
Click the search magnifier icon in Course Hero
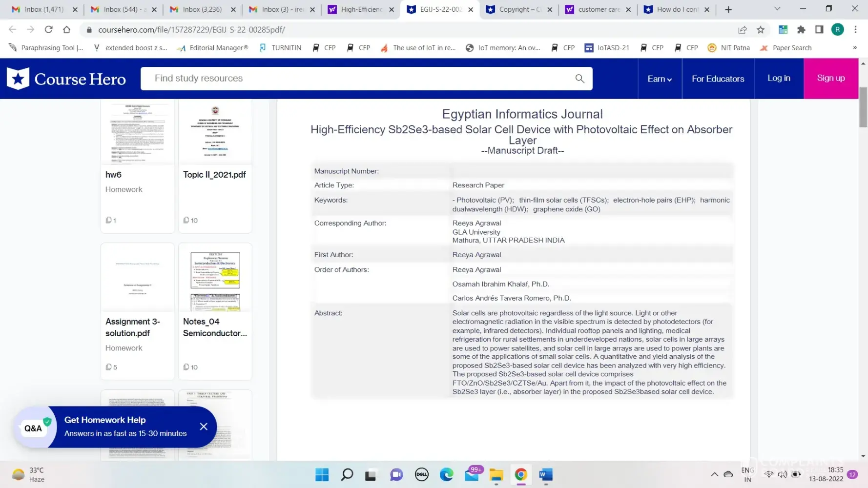(x=579, y=79)
